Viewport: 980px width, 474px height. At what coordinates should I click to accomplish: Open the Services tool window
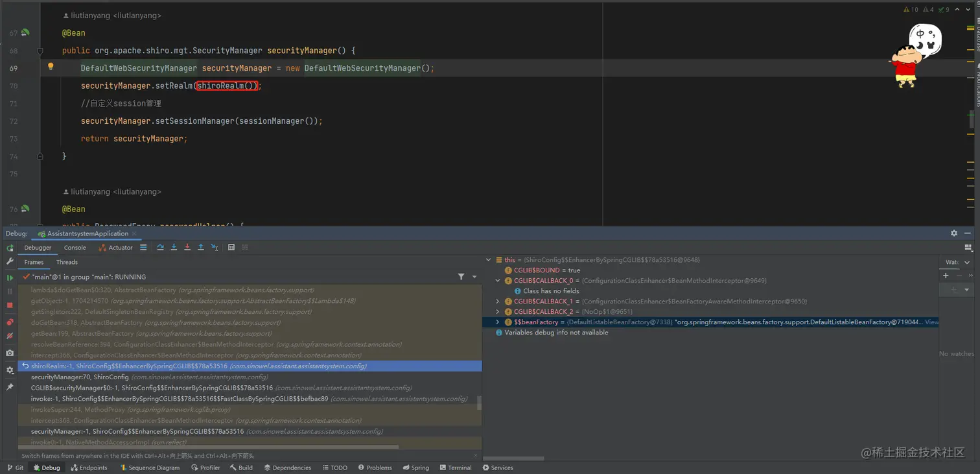pyautogui.click(x=498, y=468)
